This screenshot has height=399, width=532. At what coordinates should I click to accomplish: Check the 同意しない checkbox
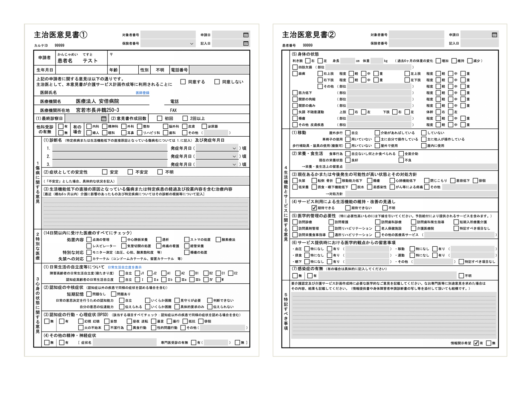coord(217,81)
